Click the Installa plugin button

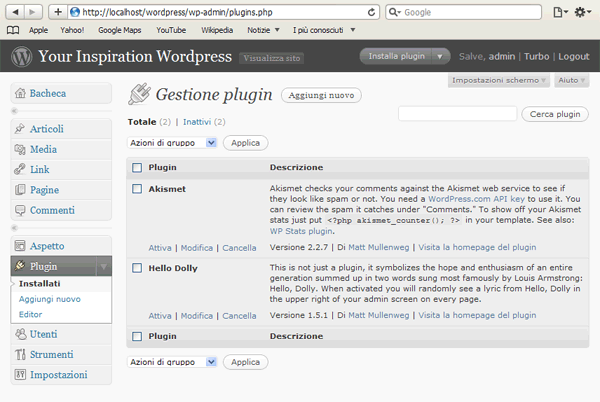coord(396,57)
